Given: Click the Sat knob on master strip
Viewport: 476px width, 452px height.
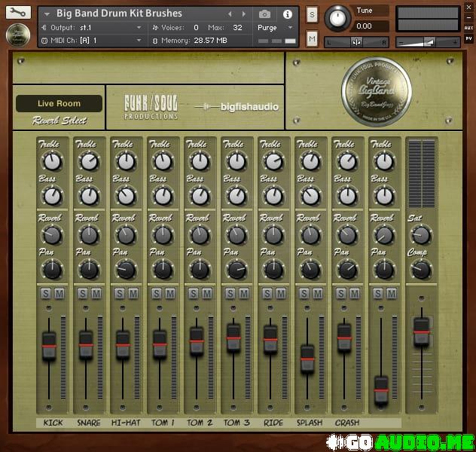Looking at the screenshot, I should click(420, 235).
